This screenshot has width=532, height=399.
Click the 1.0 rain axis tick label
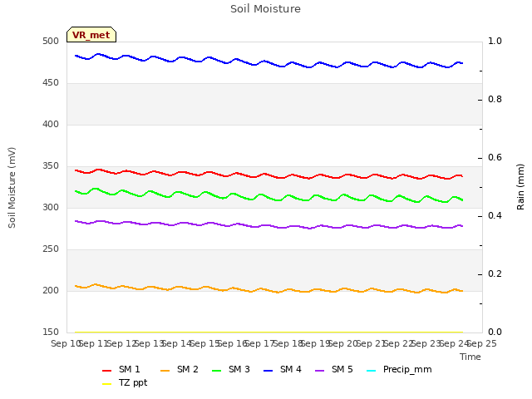[495, 41]
